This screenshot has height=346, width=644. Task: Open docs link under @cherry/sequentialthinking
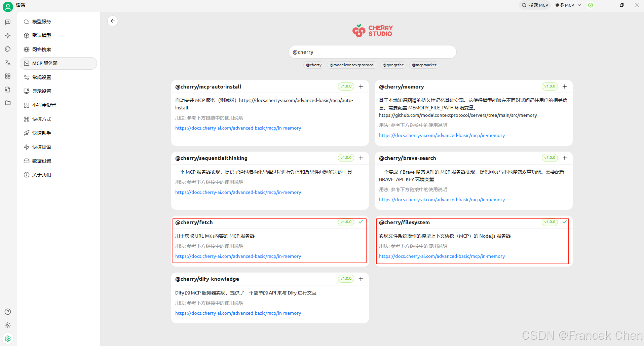tap(238, 192)
